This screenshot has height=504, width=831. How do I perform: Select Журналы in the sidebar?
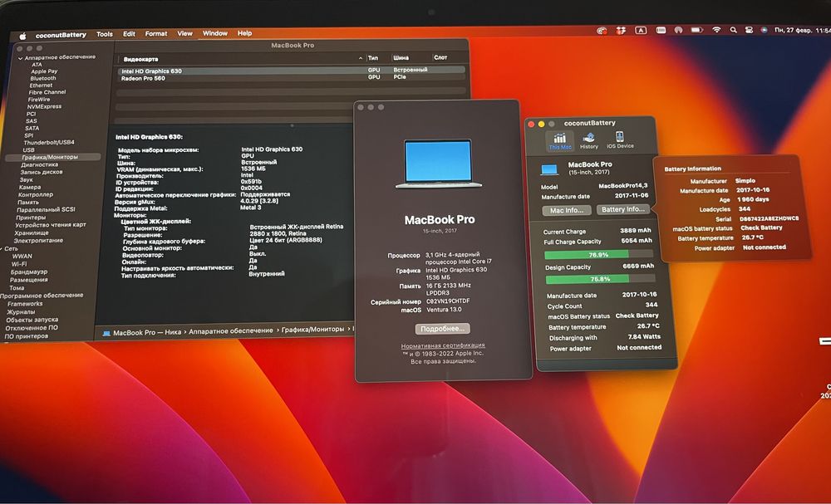point(21,312)
